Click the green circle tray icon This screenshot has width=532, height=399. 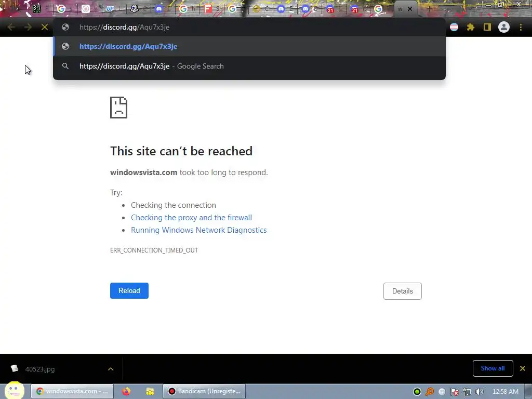pos(417,392)
